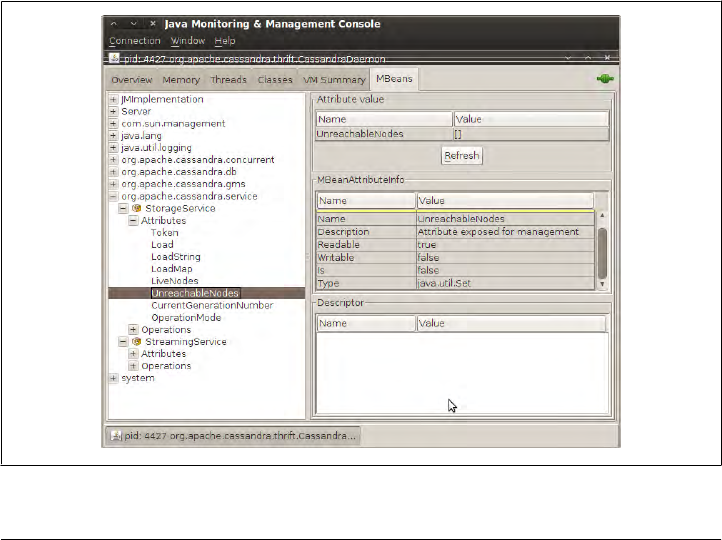This screenshot has height=540, width=722.
Task: Maximize the internal pid 4427 window
Action: 588,58
